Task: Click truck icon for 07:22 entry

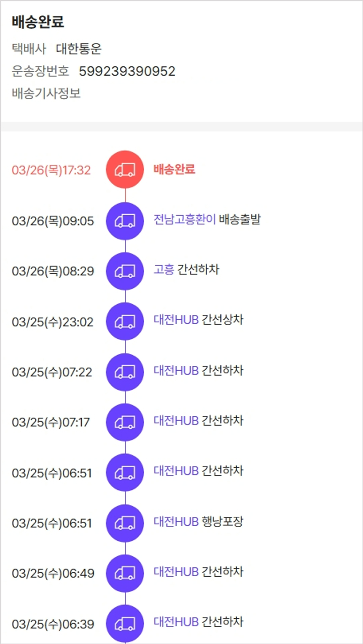Action: coord(125,372)
